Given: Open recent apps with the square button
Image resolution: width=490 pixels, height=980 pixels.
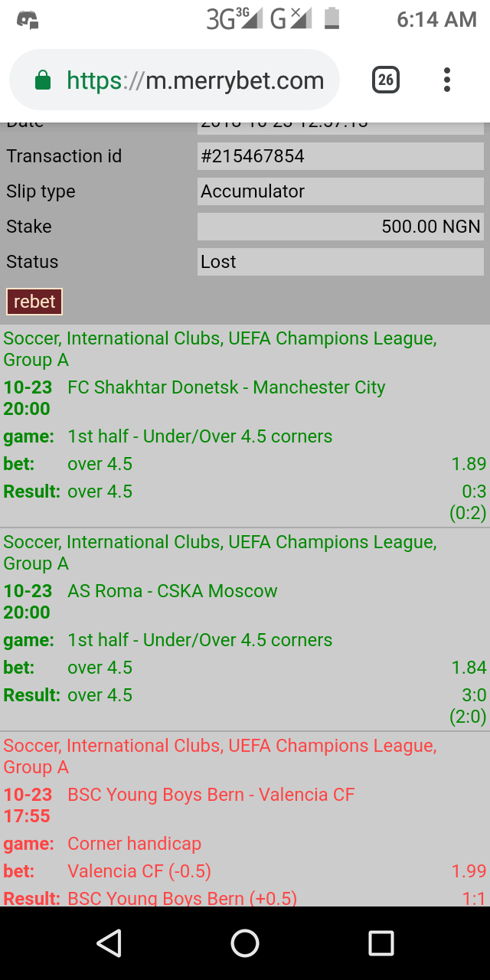Looking at the screenshot, I should (381, 943).
